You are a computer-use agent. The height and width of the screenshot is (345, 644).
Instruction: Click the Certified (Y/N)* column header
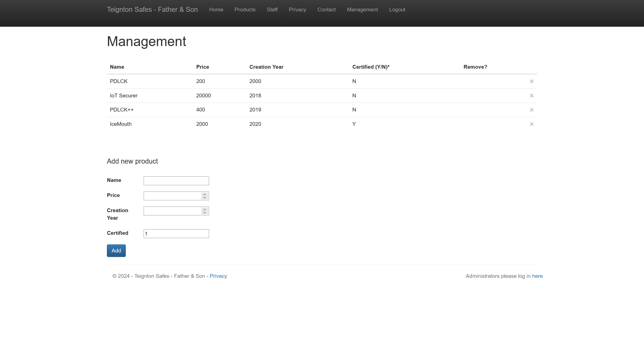(371, 67)
